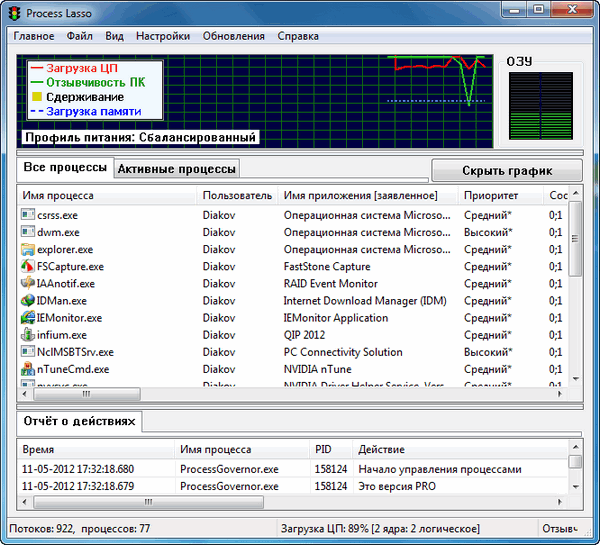
Task: Open the Файл menu
Action: click(80, 36)
